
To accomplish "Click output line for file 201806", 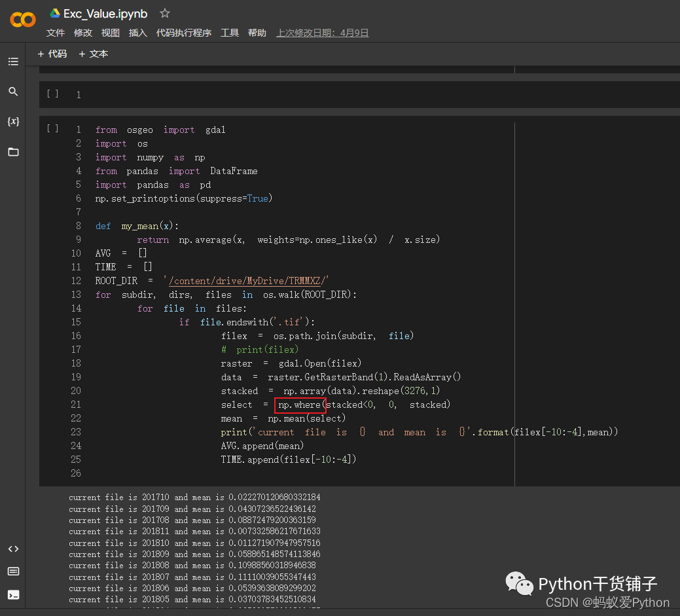I will pos(192,589).
